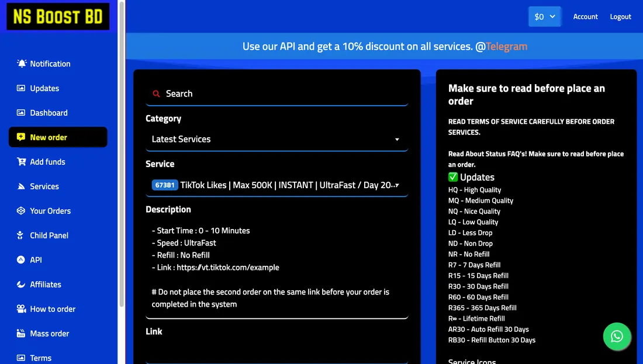Click the Your Orders icon
The image size is (643, 364).
21,211
